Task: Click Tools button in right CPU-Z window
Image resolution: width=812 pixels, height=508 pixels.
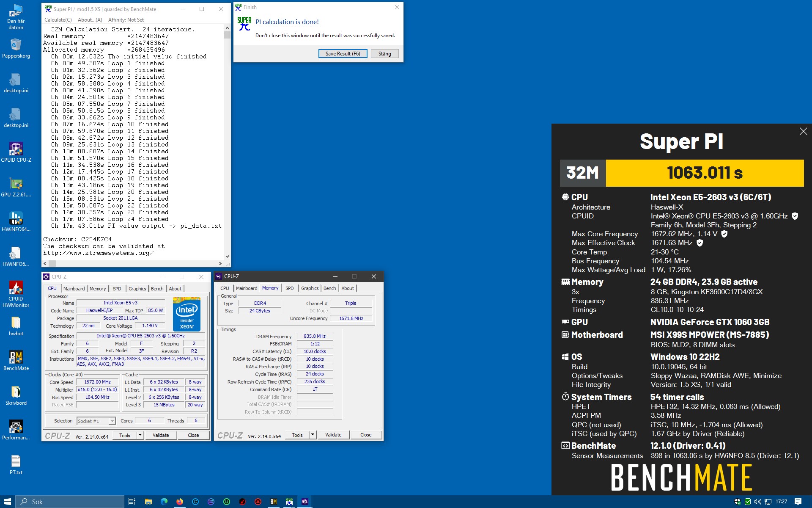Action: point(297,435)
